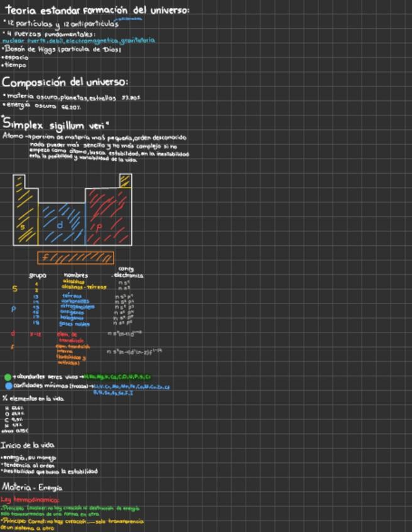This screenshot has height=532, width=412.
Task: Click the column header "grupo"
Action: (x=37, y=275)
